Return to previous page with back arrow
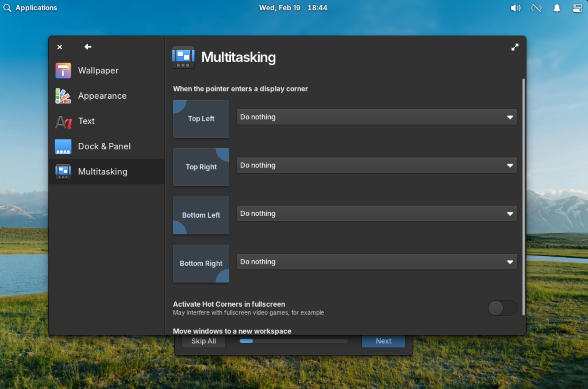 pos(88,47)
